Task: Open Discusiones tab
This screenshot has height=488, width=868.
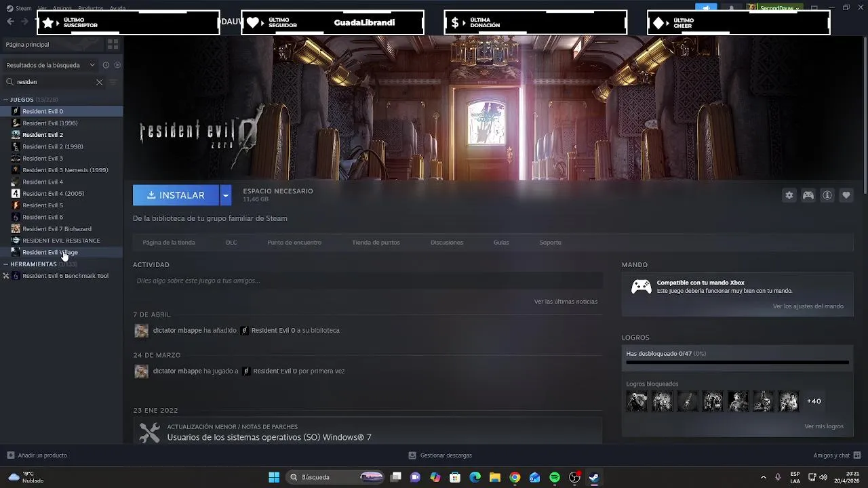Action: coord(447,243)
